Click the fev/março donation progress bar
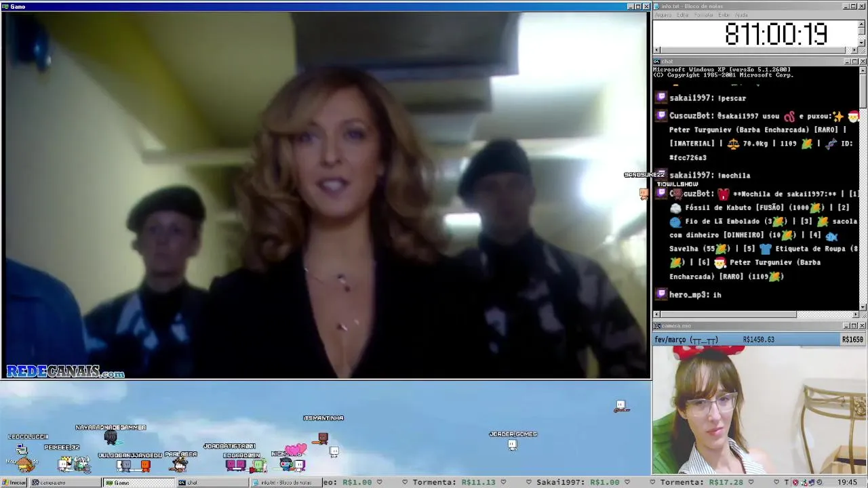 pos(760,340)
